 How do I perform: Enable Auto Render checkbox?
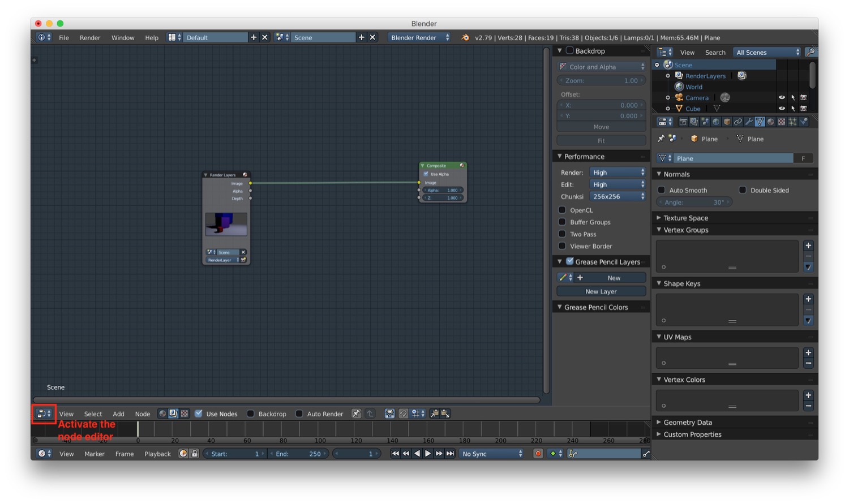[299, 413]
